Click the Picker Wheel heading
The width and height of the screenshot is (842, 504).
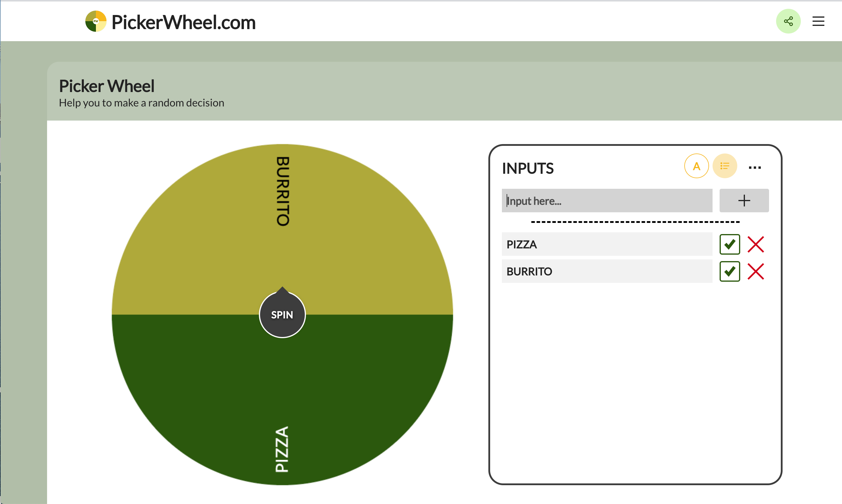pos(107,86)
